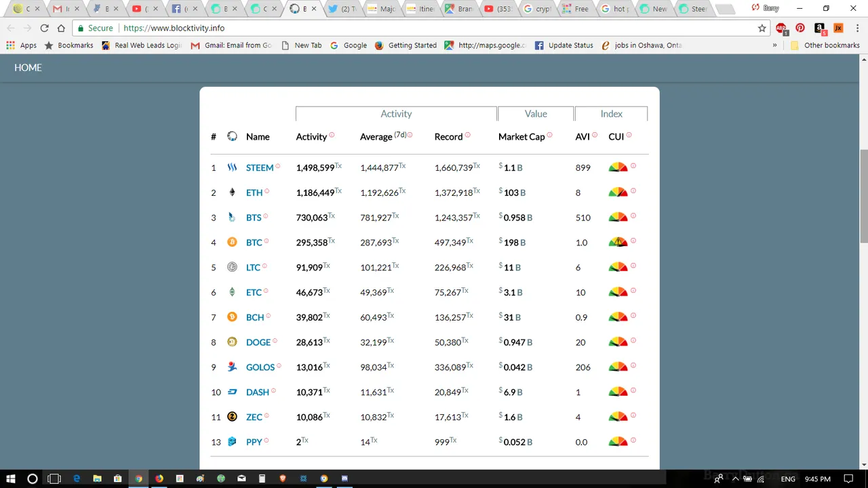
Task: Click the Dogecoin DOGE logo icon
Action: [232, 342]
